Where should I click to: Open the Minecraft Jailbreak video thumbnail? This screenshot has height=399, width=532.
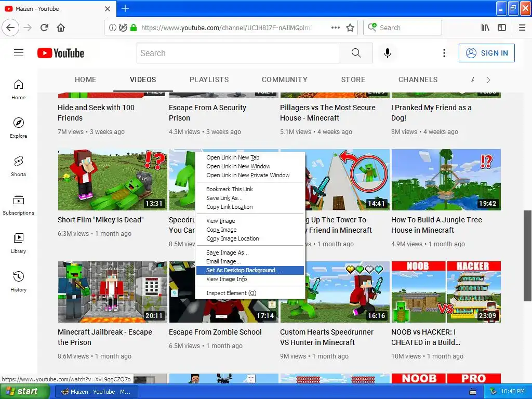[x=113, y=292]
